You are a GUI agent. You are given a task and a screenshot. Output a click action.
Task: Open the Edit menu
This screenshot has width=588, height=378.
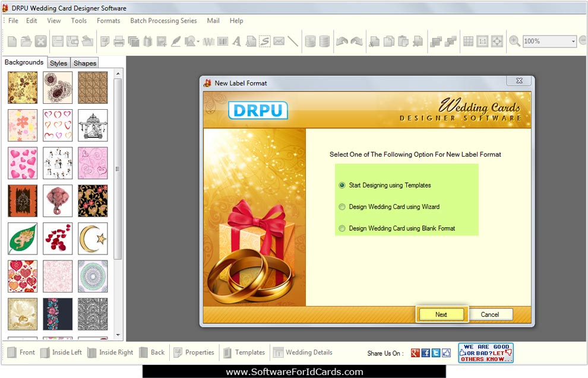click(x=31, y=21)
